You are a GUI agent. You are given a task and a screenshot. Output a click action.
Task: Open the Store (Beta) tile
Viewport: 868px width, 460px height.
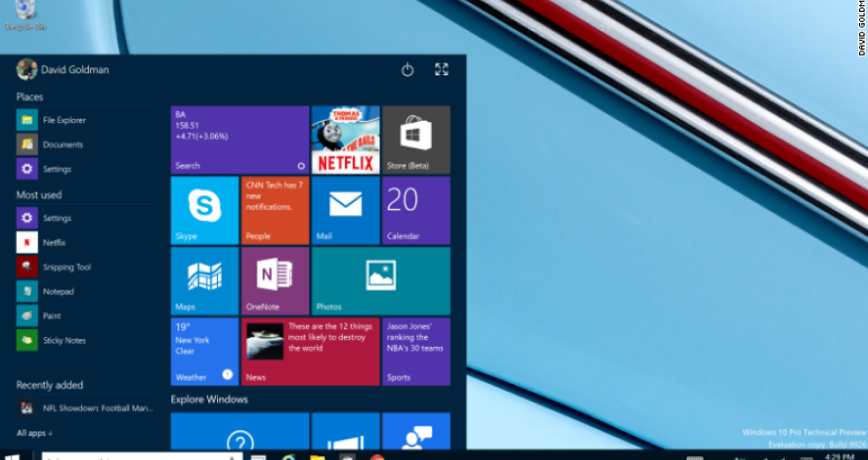click(416, 140)
